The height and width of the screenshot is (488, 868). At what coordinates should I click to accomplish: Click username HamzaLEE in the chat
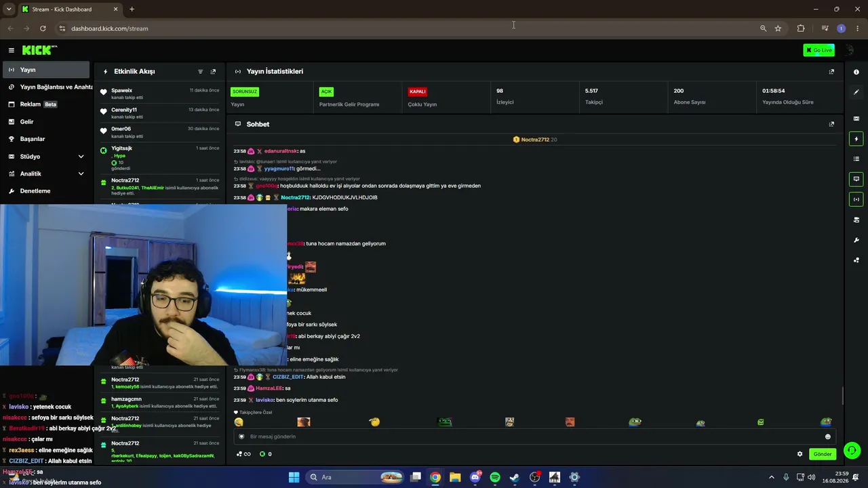269,388
